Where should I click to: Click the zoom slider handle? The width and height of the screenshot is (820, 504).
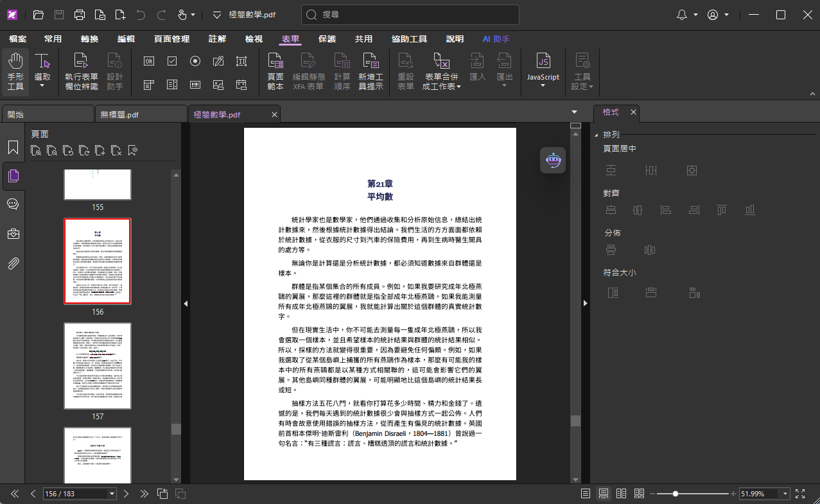[676, 494]
